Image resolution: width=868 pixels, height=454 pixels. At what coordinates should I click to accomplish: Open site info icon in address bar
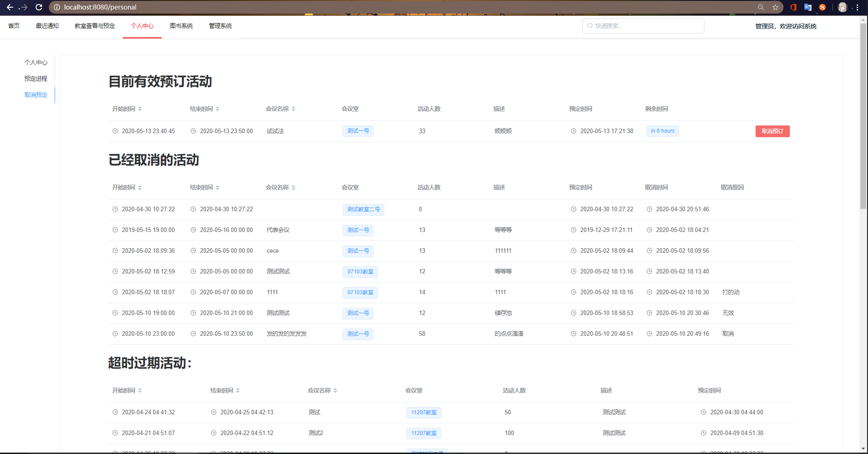[57, 7]
